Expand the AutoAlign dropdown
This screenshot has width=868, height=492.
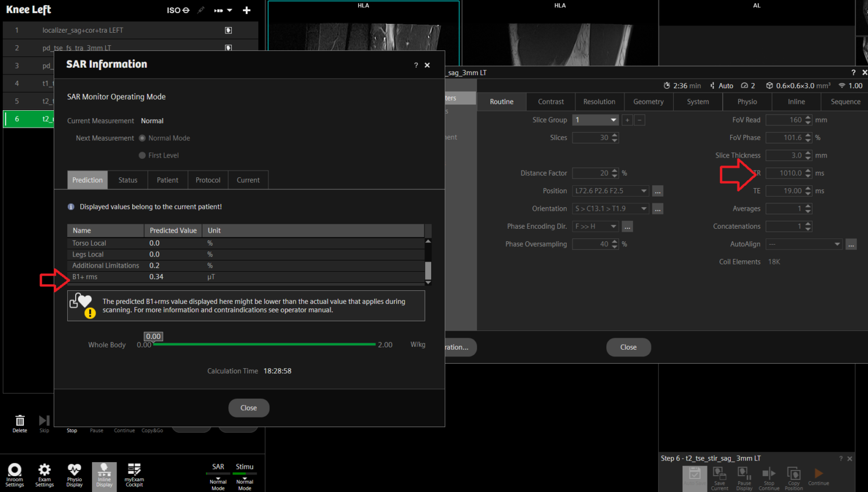[837, 245]
